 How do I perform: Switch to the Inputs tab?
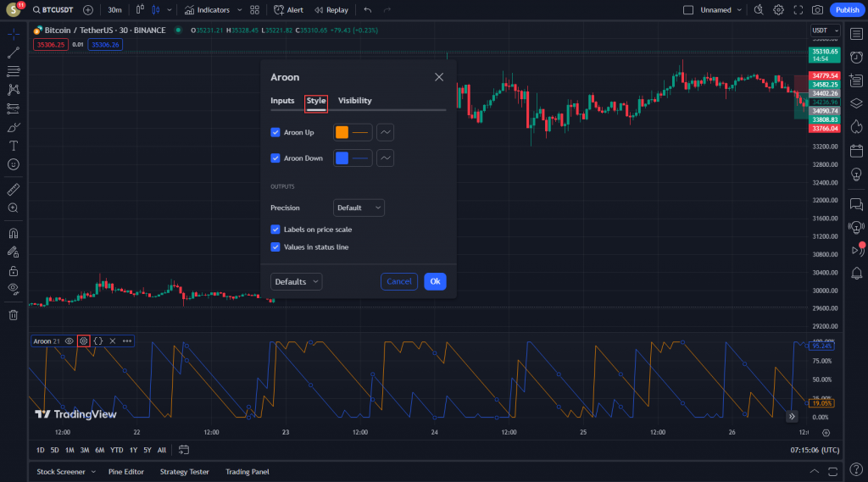coord(282,101)
